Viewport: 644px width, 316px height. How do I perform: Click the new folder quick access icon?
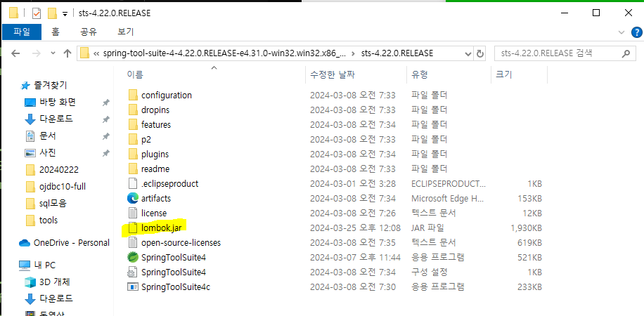click(x=52, y=13)
